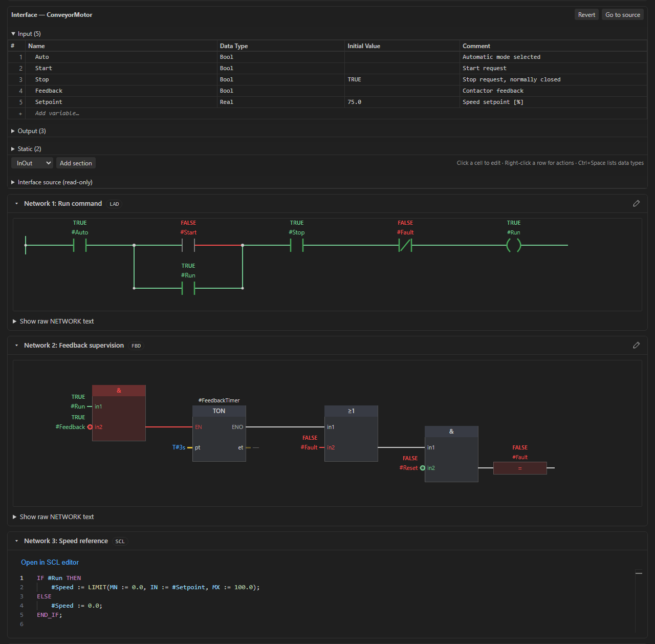This screenshot has width=655, height=644.
Task: Click the SCL code scrollbar marker
Action: [639, 573]
